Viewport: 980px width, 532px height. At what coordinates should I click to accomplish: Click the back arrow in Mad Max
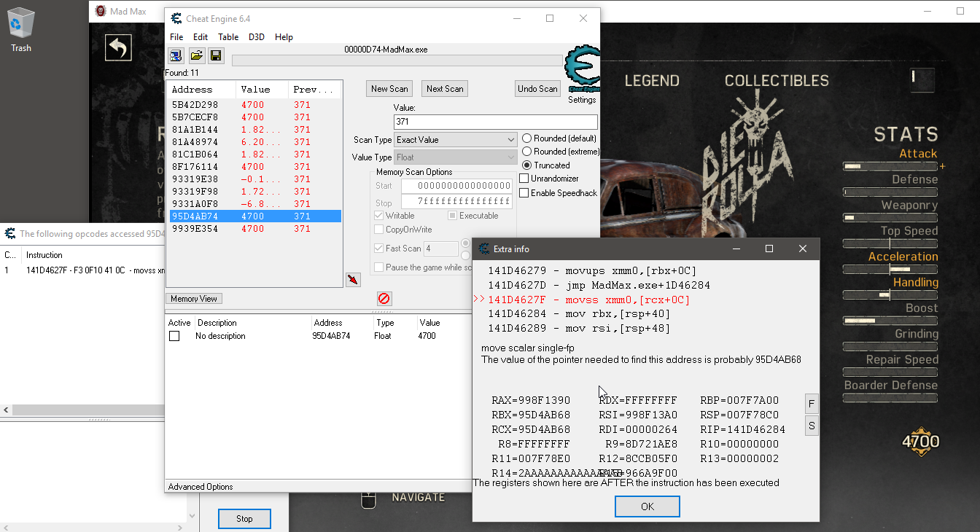[x=118, y=48]
